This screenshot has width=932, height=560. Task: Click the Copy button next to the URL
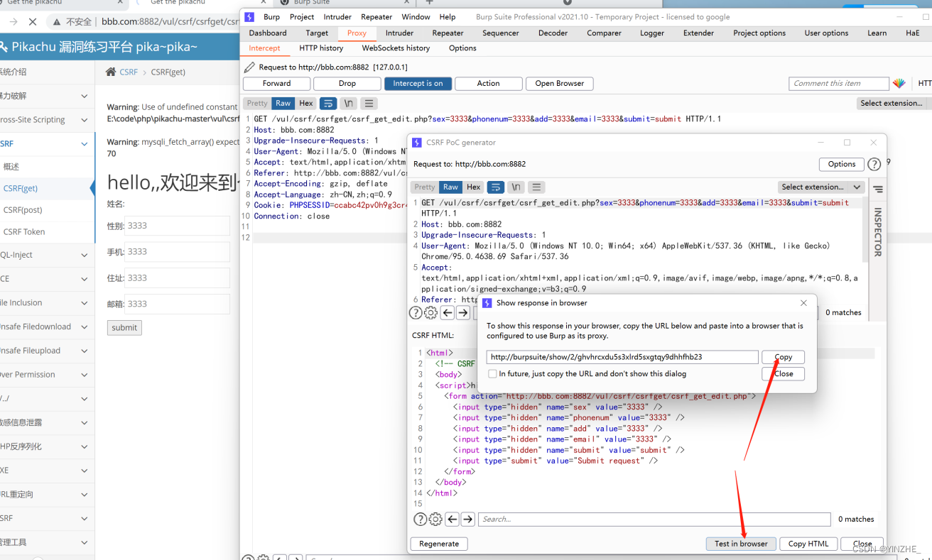coord(783,357)
